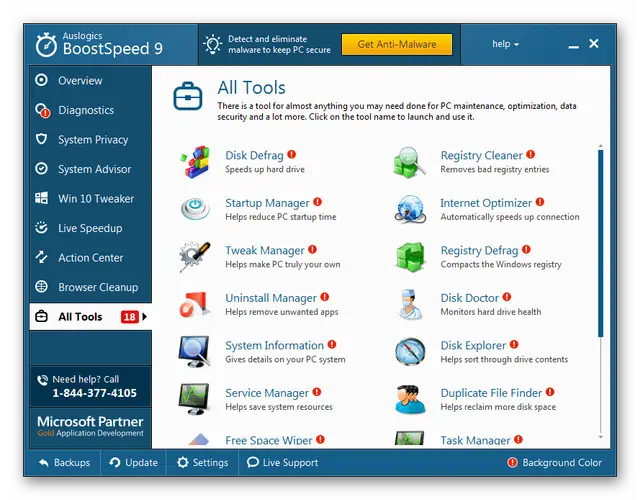
Task: Select the All Tools sidebar item
Action: (x=91, y=316)
